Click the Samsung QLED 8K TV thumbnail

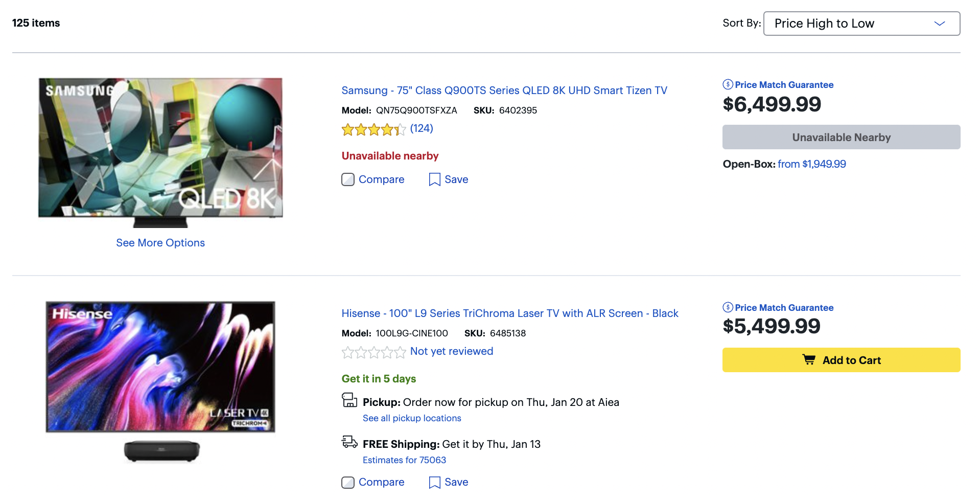point(160,152)
